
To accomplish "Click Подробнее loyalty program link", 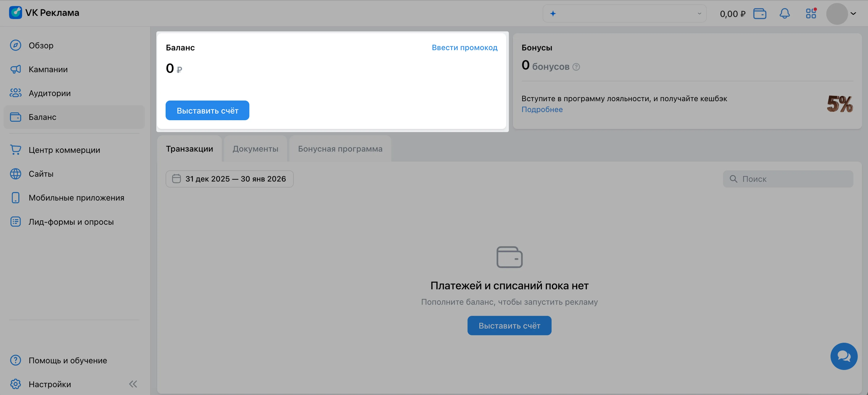I will tap(542, 110).
